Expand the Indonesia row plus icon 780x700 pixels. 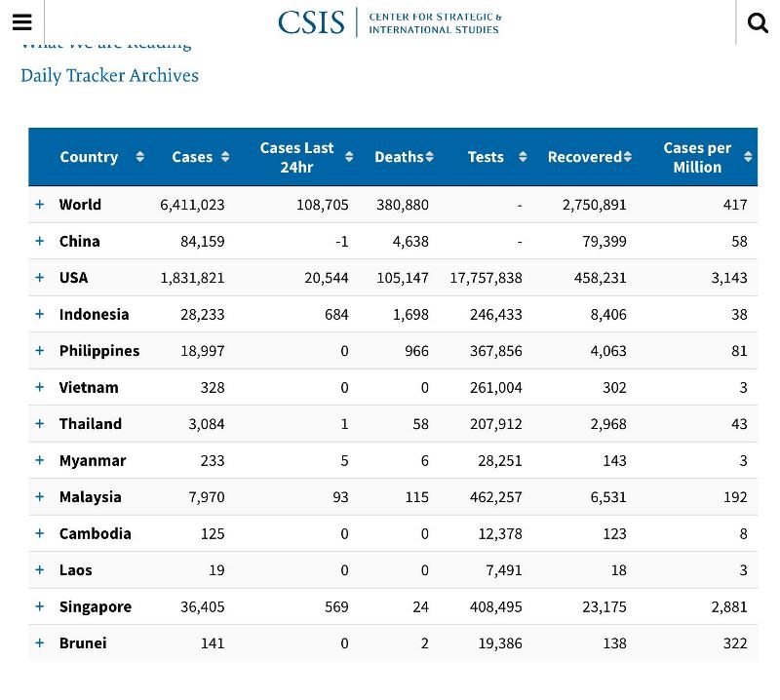pyautogui.click(x=40, y=314)
